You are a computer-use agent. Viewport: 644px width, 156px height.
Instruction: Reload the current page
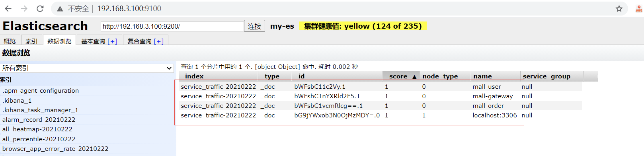(40, 8)
